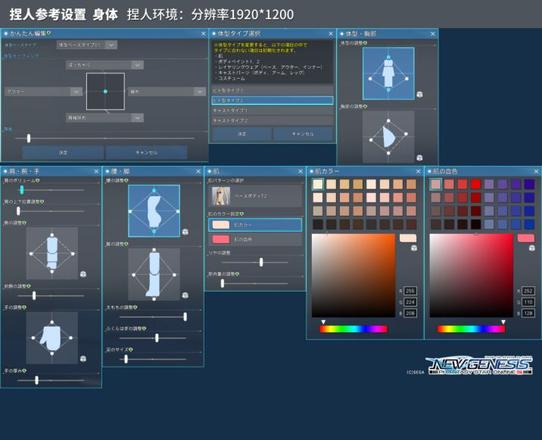
Task: Click B value field showing 128 in 肌の血色
Action: [528, 313]
